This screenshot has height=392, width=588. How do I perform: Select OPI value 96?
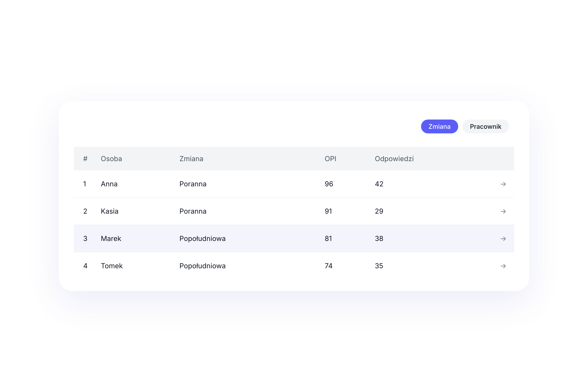(x=329, y=184)
